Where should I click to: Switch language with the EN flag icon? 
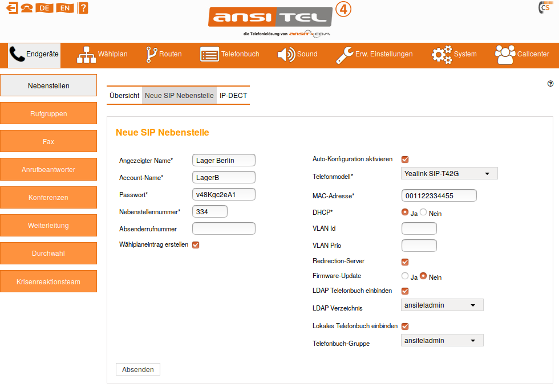(x=66, y=8)
